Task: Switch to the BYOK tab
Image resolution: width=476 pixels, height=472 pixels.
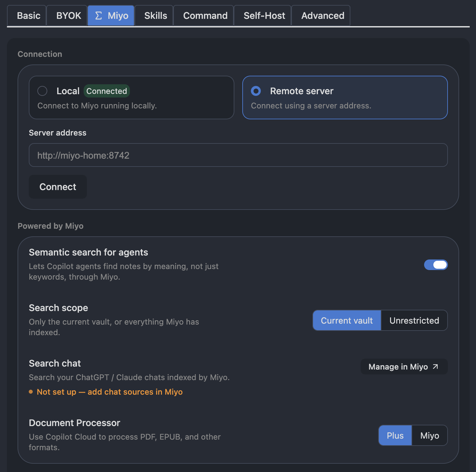Action: [67, 16]
